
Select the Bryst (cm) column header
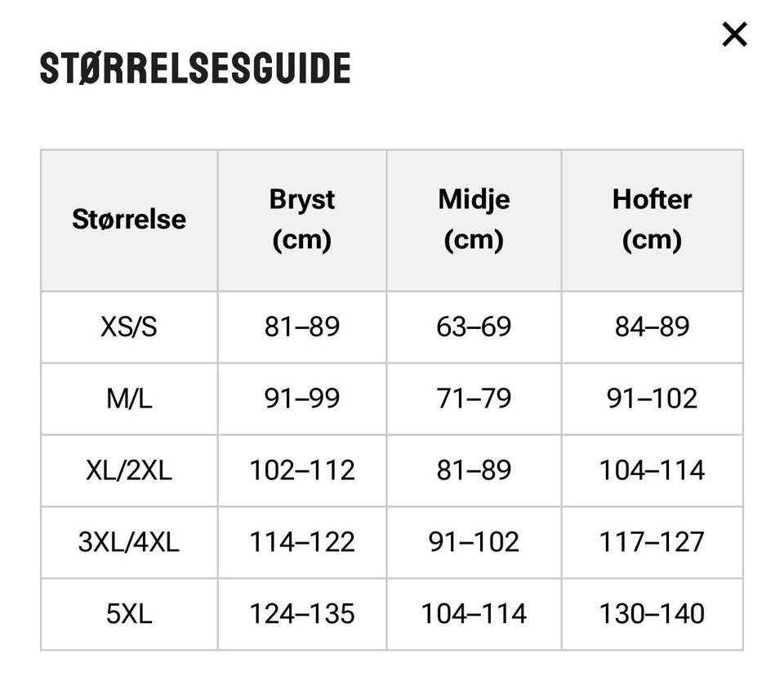(x=302, y=220)
